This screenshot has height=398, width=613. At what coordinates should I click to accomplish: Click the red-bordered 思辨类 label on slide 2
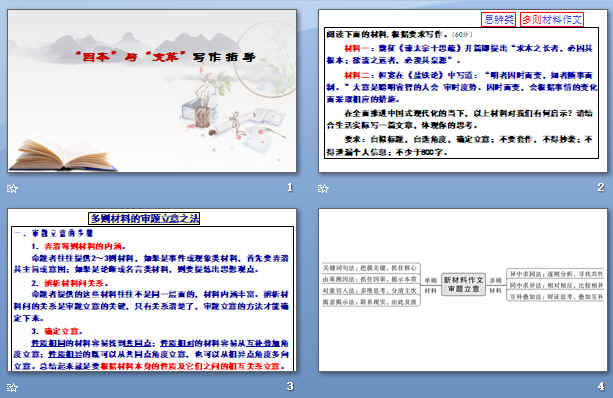(x=498, y=19)
